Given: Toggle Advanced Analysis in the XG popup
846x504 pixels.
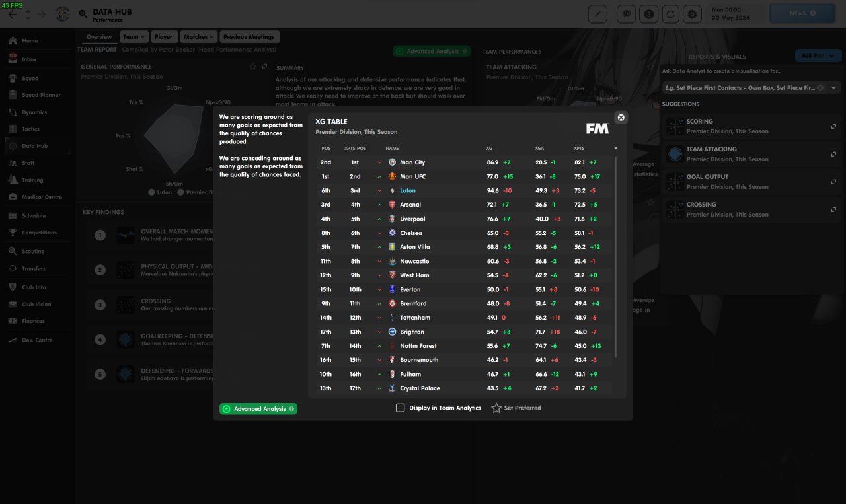Looking at the screenshot, I should coord(258,409).
